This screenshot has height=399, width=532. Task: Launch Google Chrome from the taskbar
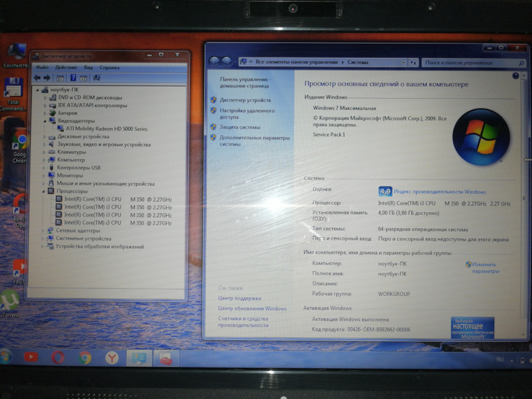click(x=85, y=357)
